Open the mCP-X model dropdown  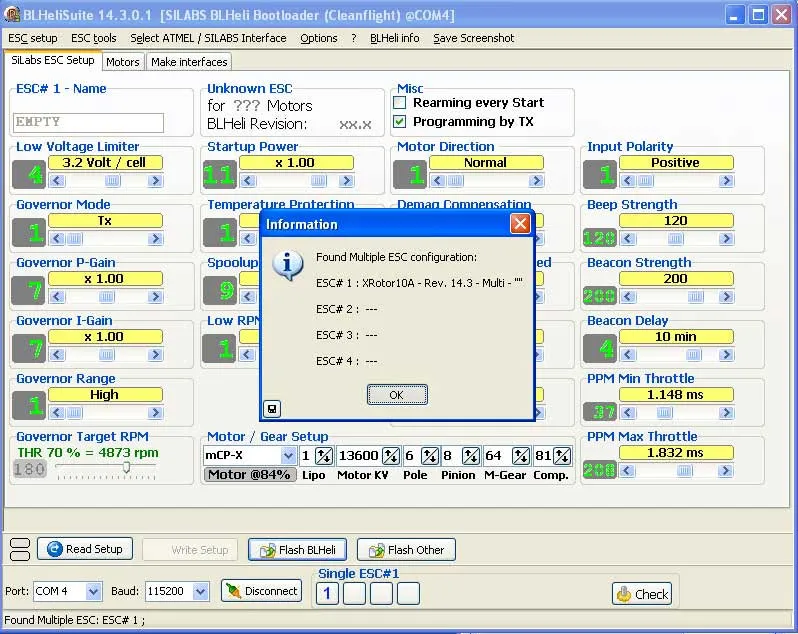288,456
